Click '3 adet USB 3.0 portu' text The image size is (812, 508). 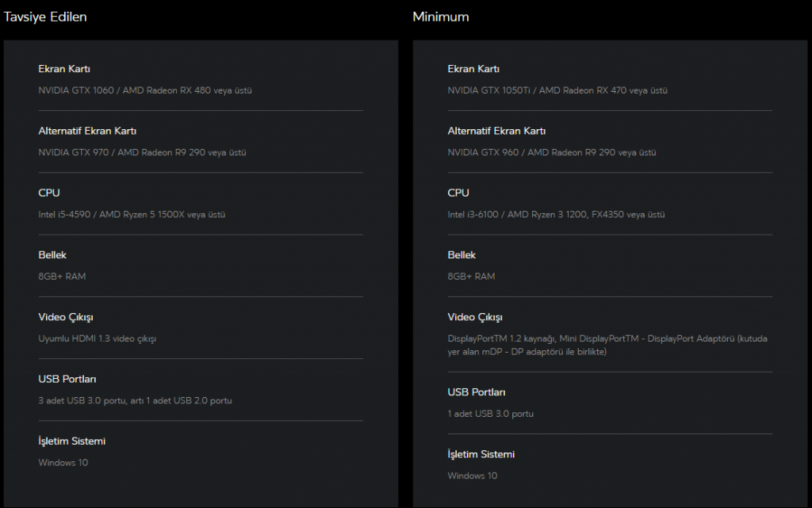point(135,400)
